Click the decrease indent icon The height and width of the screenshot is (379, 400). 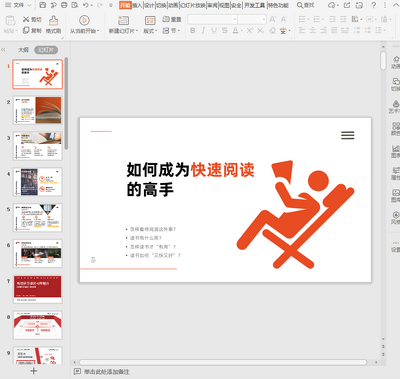coord(332,19)
